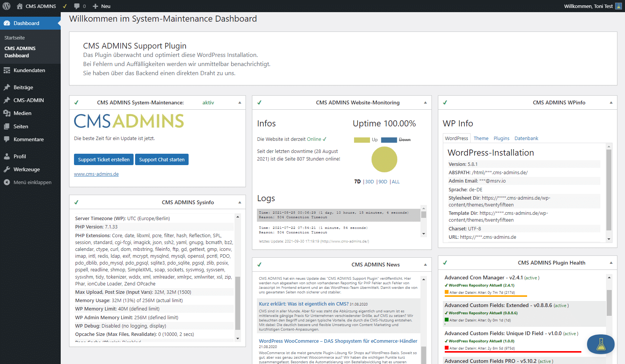Click the Kundendaten table icon
Image resolution: width=625 pixels, height=364 pixels.
pos(7,70)
